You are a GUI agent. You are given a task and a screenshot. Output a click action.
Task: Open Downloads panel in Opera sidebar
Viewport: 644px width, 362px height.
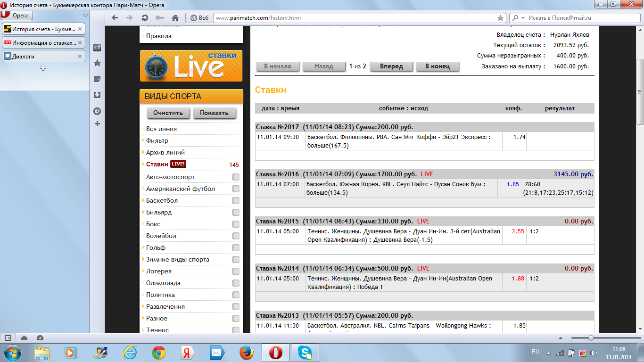tap(97, 95)
